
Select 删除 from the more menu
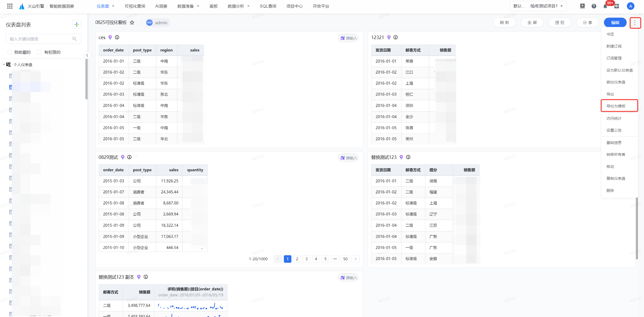pos(619,190)
